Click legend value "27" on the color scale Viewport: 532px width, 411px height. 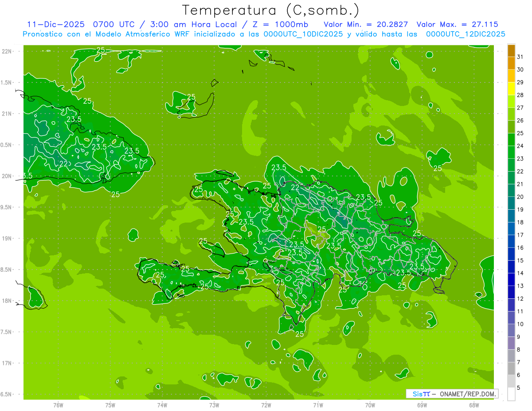[x=520, y=108]
